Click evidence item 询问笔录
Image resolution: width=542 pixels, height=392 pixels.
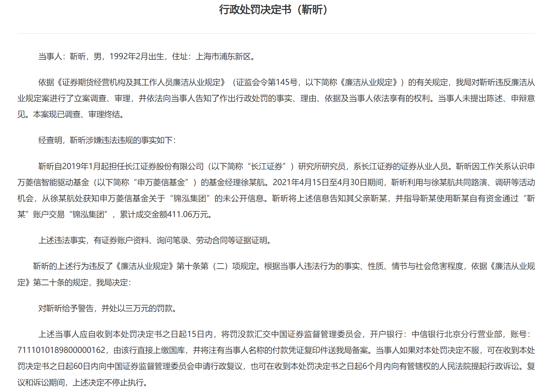(x=173, y=240)
